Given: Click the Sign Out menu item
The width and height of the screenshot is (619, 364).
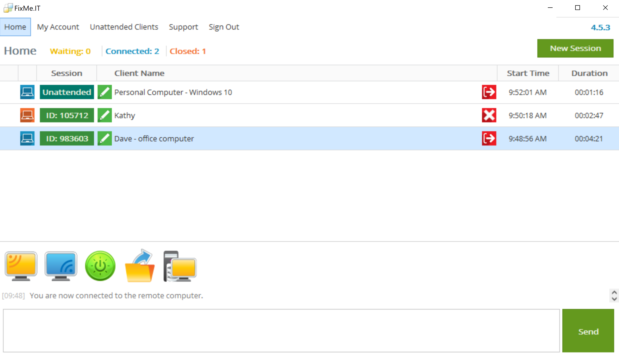Looking at the screenshot, I should pos(223,27).
